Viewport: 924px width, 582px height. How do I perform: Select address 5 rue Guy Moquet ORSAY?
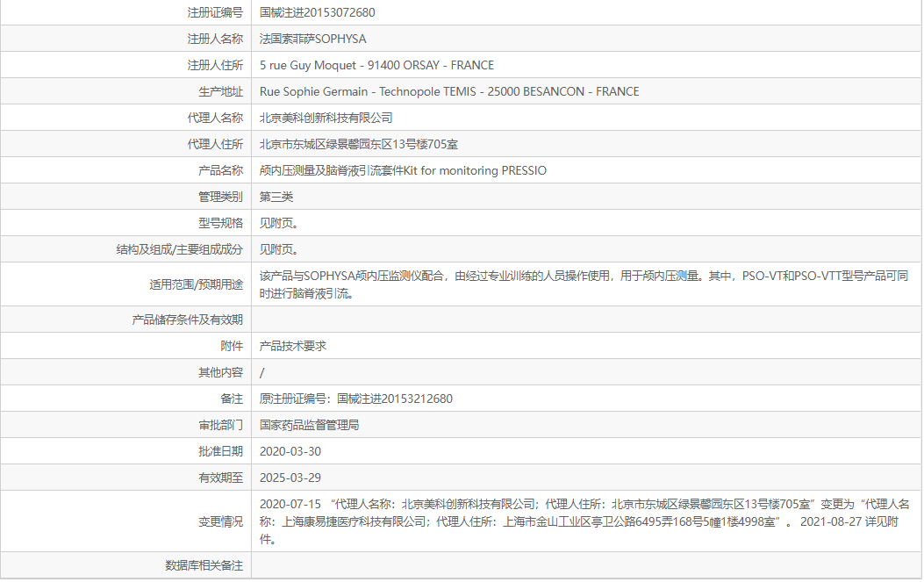376,66
